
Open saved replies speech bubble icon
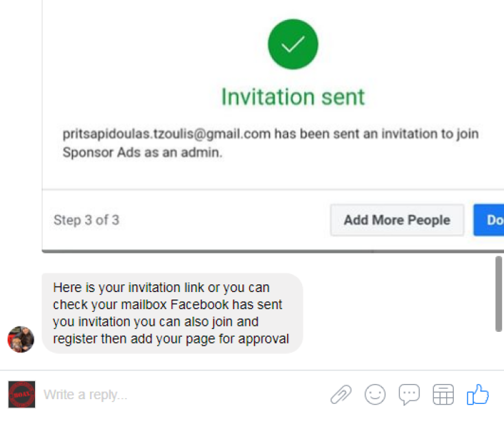[x=409, y=394]
